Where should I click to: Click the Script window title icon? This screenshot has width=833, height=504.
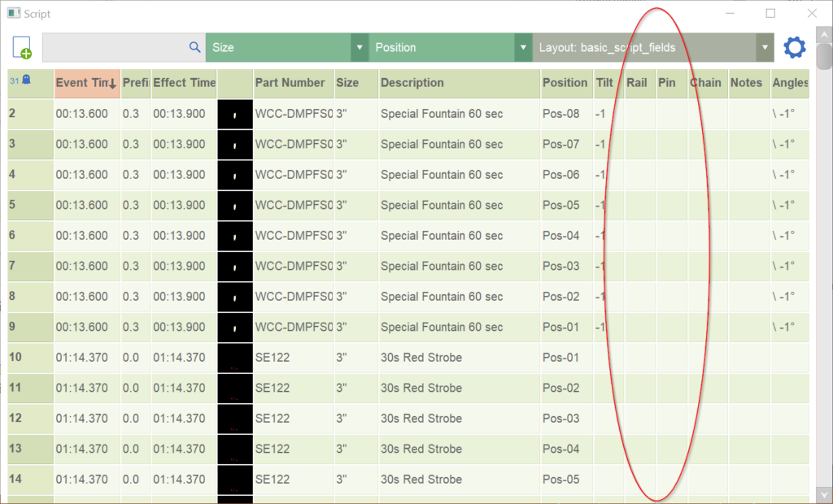click(x=12, y=14)
